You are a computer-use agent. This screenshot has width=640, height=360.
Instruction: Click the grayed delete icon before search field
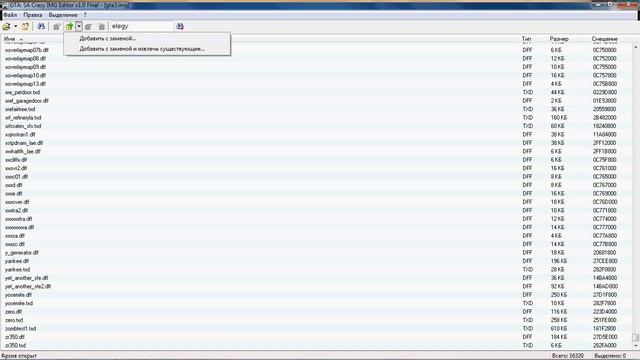tap(102, 27)
